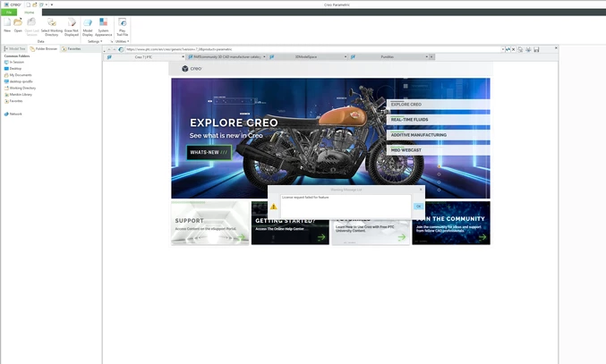Stop page loading with X icon
Image resolution: width=606 pixels, height=364 pixels.
513,49
